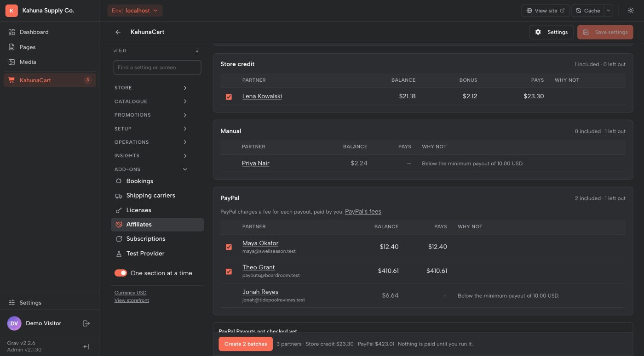Uncheck Lena Kowalski's payout checkbox
The image size is (644, 356).
229,97
